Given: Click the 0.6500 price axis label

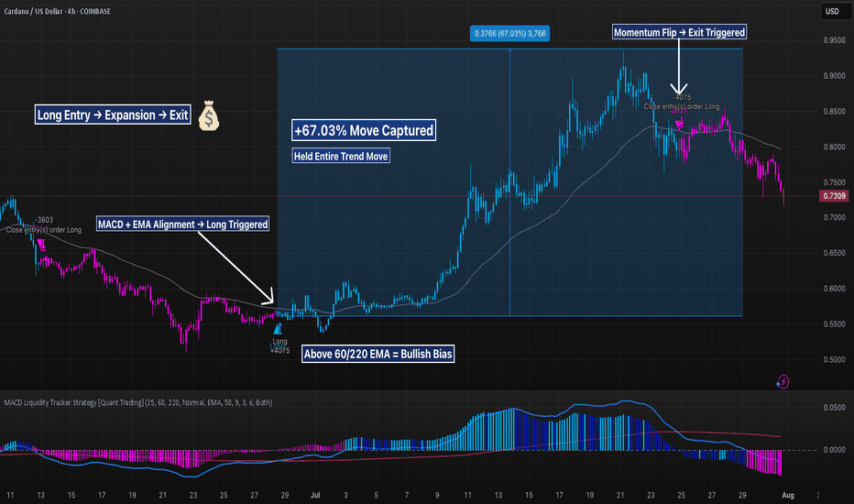Looking at the screenshot, I should (835, 253).
